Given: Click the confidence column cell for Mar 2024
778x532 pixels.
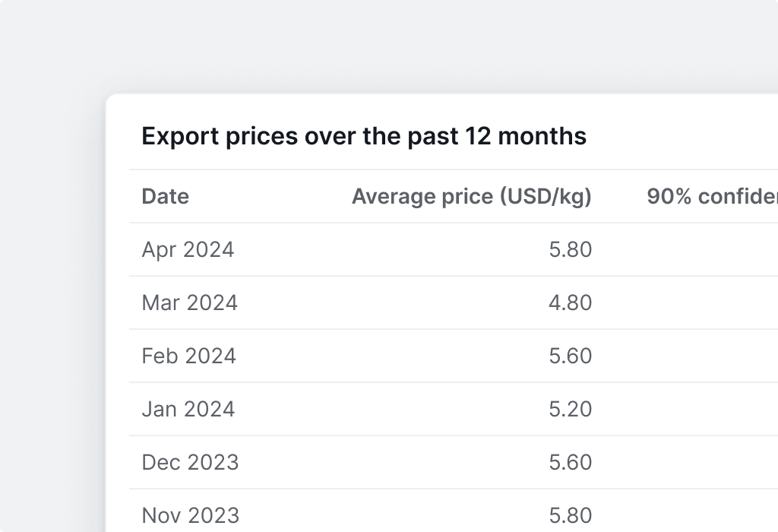Looking at the screenshot, I should point(711,303).
